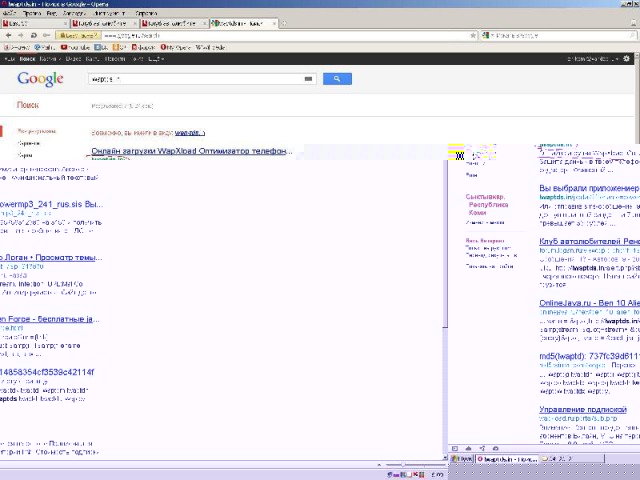Viewport: 640px width, 480px height.
Task: Click the Google search query field
Action: (x=195, y=79)
